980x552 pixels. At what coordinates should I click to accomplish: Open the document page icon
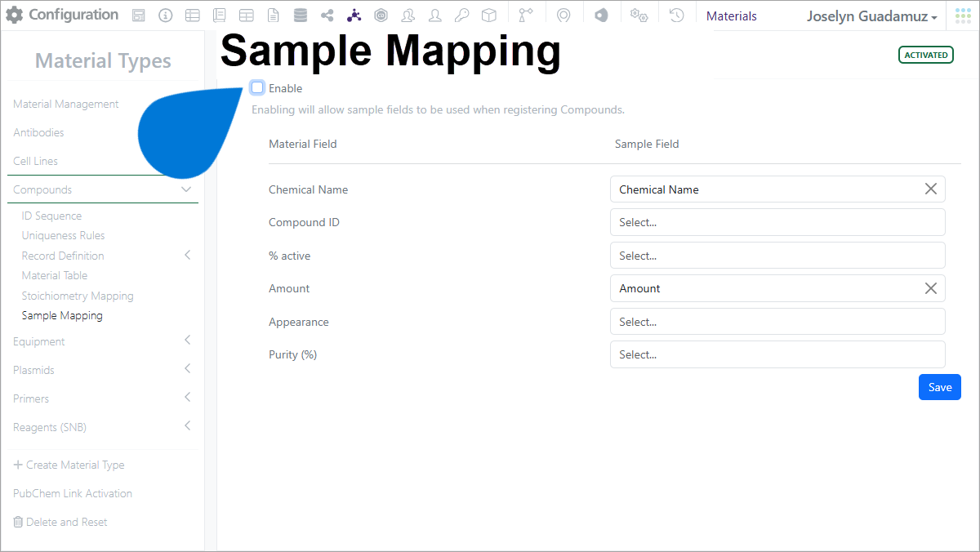click(273, 16)
